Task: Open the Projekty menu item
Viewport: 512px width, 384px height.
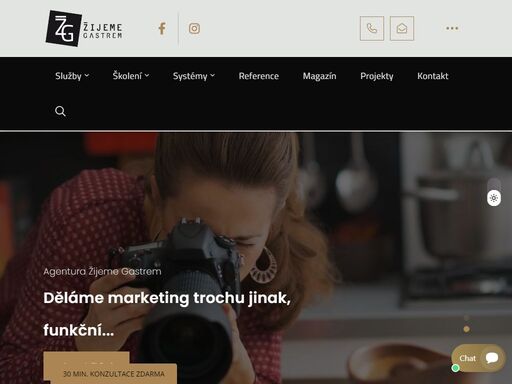Action: pos(377,76)
